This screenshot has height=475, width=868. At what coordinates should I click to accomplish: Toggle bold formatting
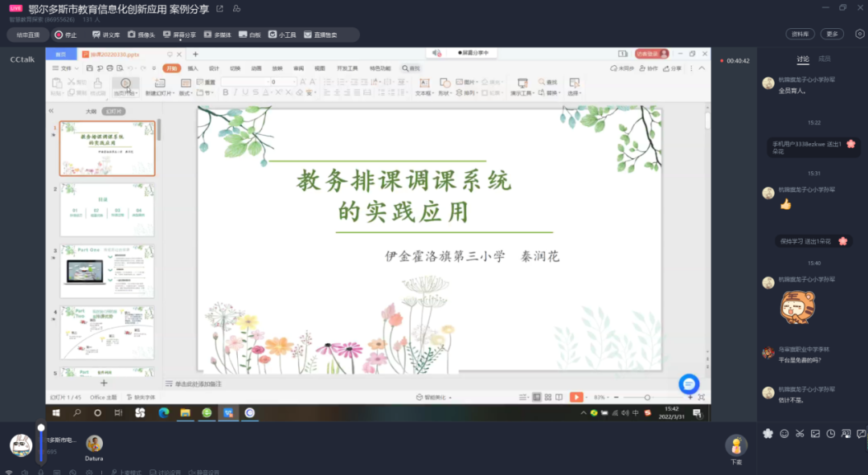[x=225, y=92]
